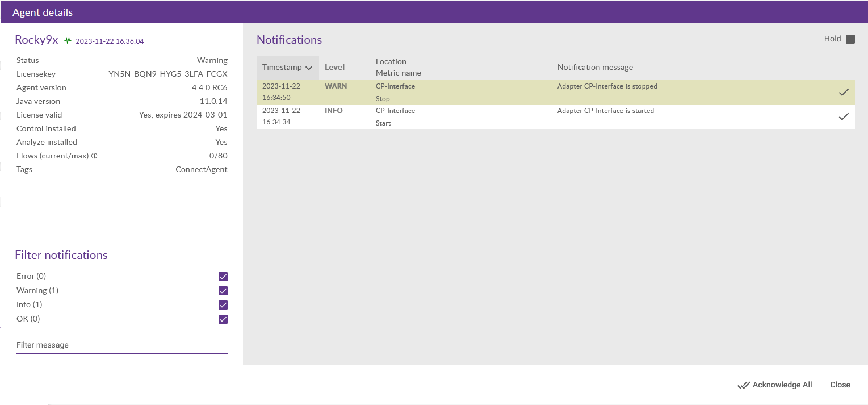Click the Notification message column header

coord(595,67)
